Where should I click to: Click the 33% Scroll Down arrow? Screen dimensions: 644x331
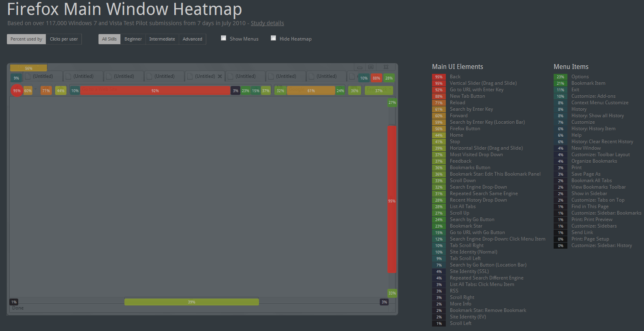[392, 293]
